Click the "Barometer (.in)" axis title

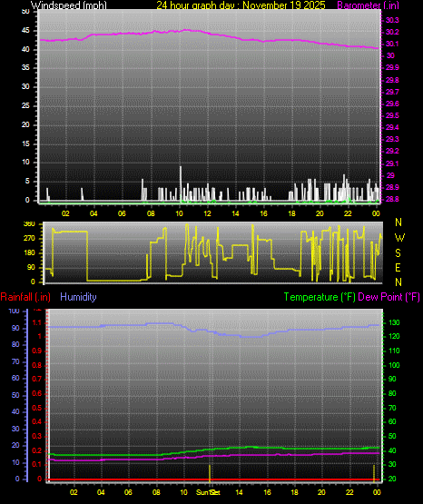click(368, 5)
